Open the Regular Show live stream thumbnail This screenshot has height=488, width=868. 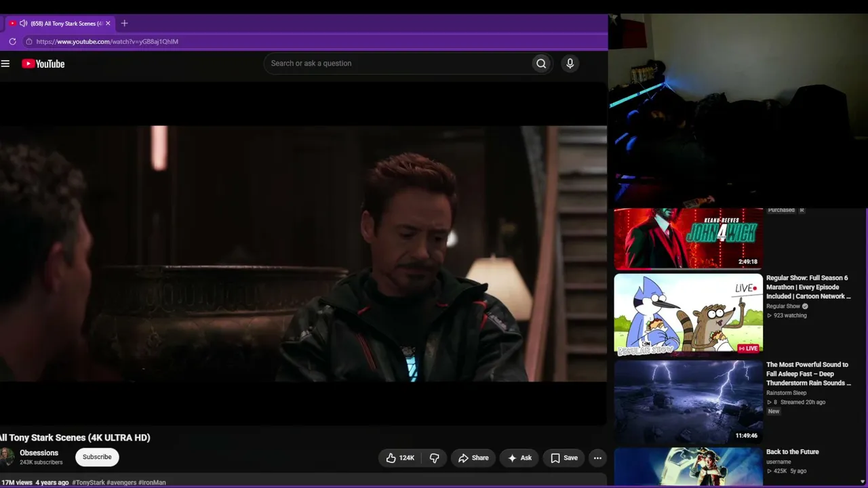click(x=688, y=314)
